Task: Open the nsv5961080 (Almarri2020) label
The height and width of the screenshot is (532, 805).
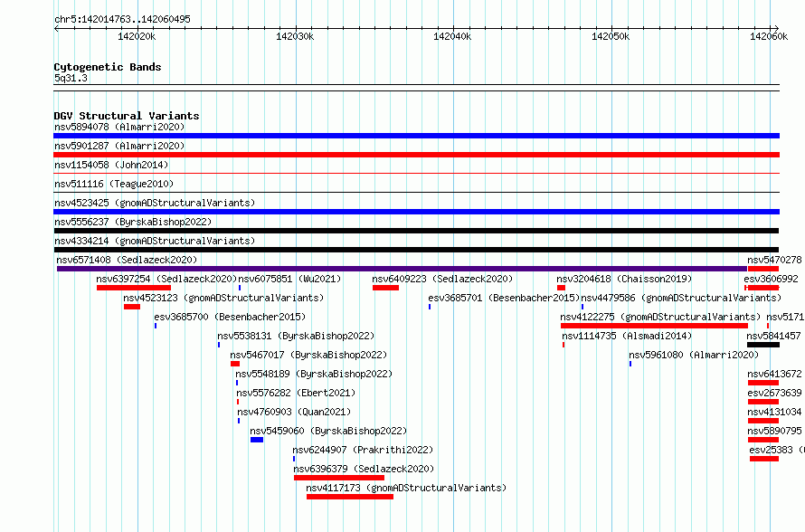Action: coord(694,355)
